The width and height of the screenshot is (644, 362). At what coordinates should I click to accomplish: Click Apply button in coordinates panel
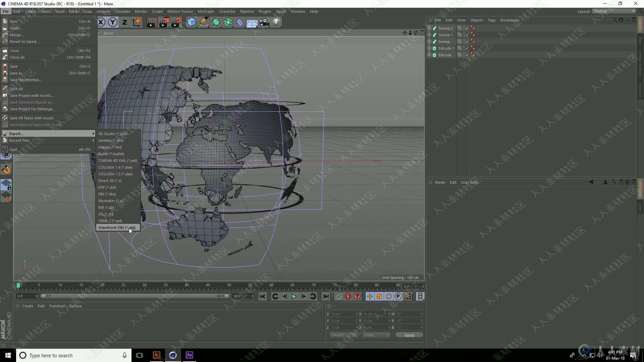409,335
